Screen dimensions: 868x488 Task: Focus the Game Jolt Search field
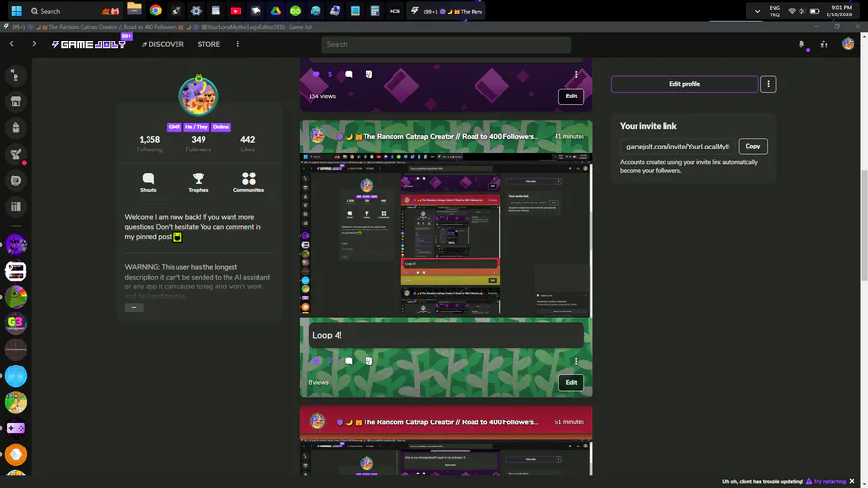click(447, 44)
